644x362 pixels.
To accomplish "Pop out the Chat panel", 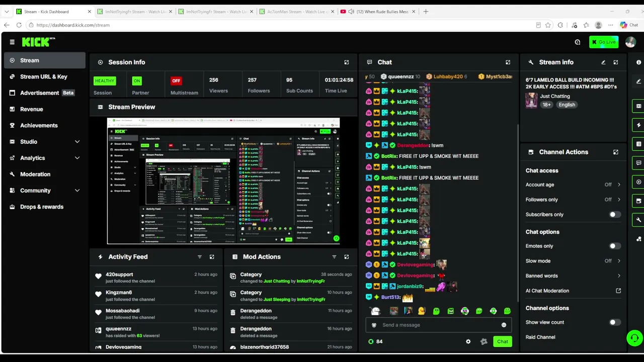I will (508, 62).
